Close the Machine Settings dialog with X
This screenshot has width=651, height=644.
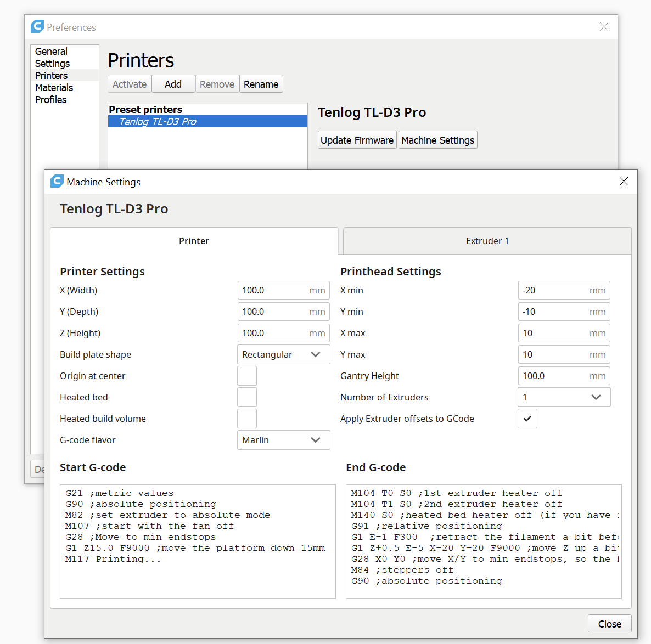coord(623,182)
